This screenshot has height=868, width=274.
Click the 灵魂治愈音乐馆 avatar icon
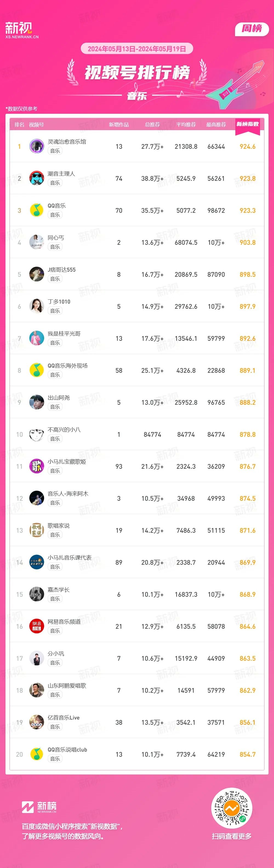36,146
